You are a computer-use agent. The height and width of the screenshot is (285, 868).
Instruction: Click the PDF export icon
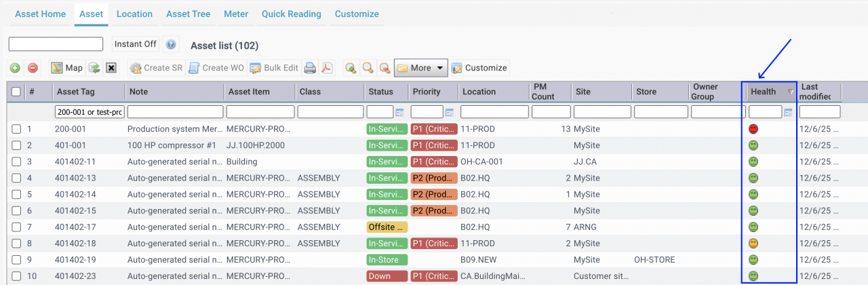pos(327,68)
